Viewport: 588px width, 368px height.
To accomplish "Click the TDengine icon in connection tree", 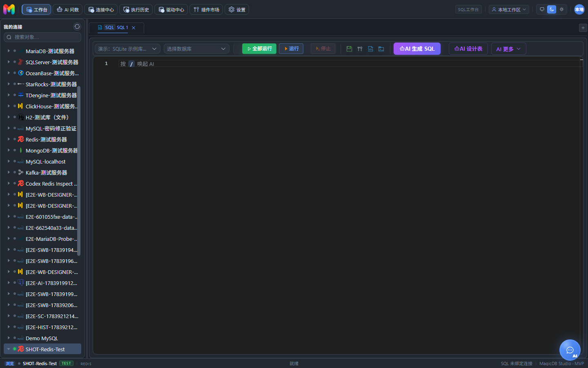I will click(x=21, y=95).
